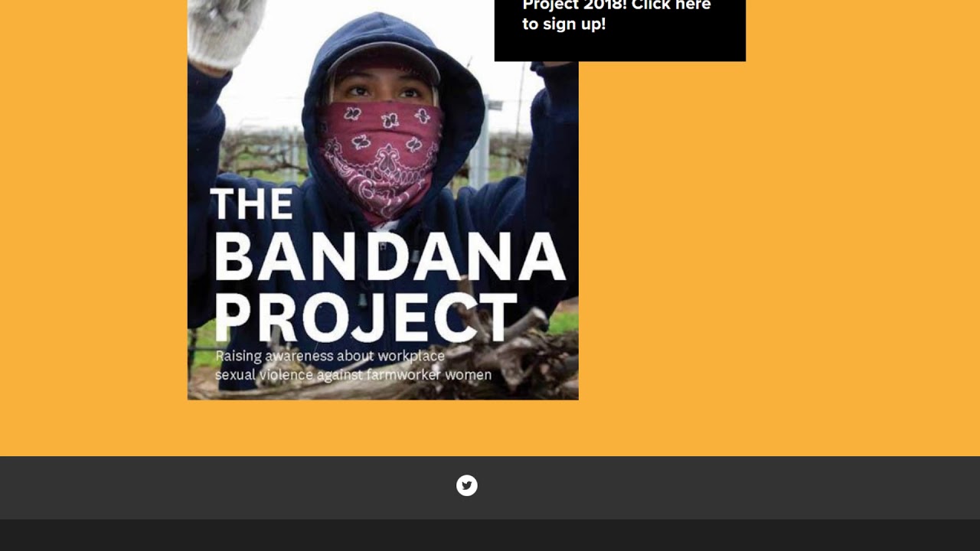Image resolution: width=980 pixels, height=551 pixels.
Task: Click the word 'THE' on the poster
Action: 251,204
